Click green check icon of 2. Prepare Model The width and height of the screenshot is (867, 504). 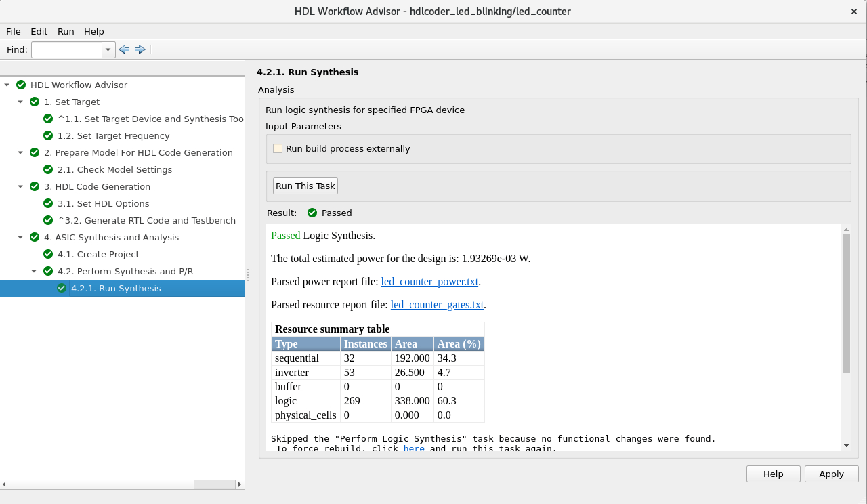(35, 152)
